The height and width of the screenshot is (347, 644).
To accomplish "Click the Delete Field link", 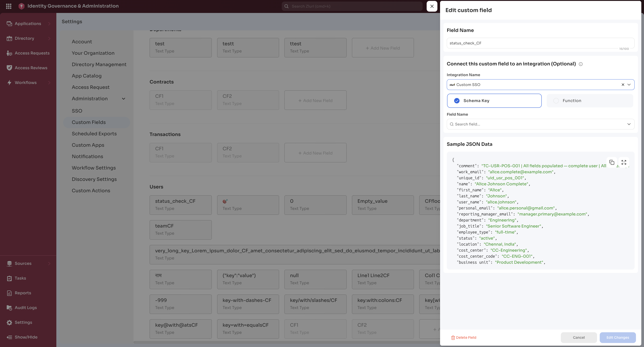I will pos(464,338).
